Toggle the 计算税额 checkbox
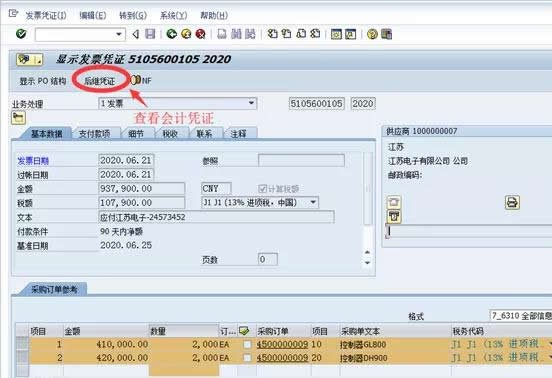Screen dimensions: 552x378 262,189
